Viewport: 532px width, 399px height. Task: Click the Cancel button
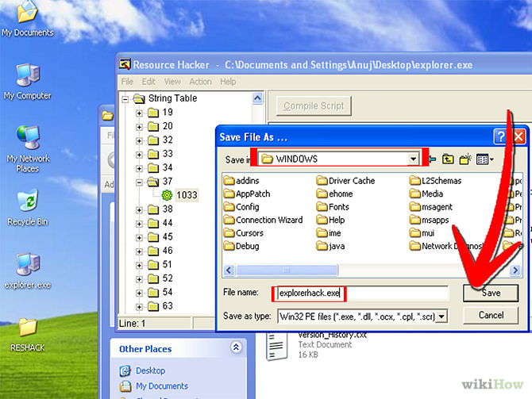click(x=491, y=315)
